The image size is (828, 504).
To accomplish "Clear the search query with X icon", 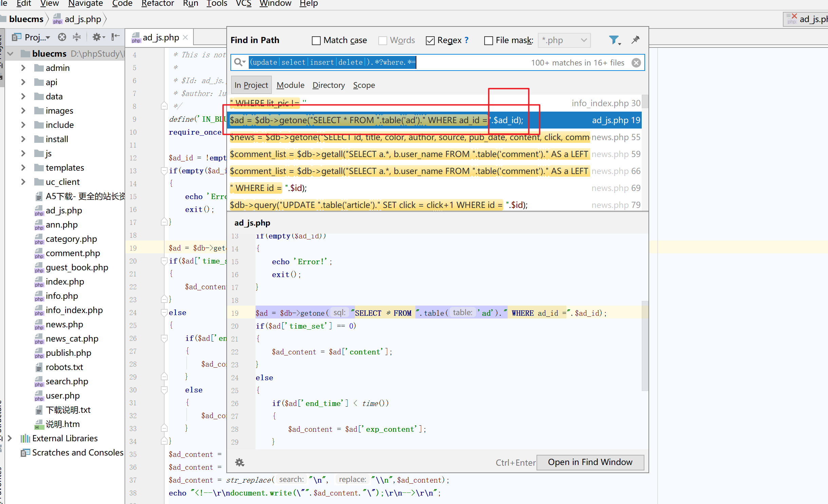I will [636, 63].
